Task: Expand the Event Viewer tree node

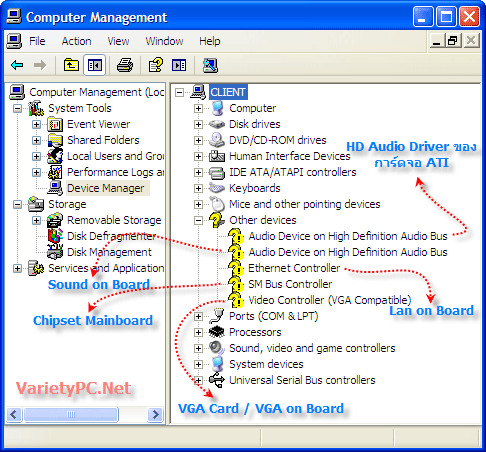Action: pyautogui.click(x=36, y=124)
